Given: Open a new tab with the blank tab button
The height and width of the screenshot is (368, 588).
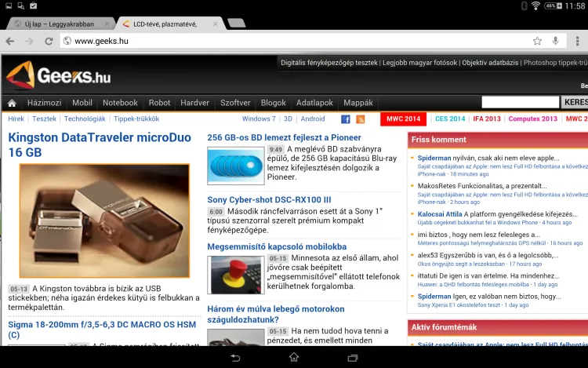Looking at the screenshot, I should pos(236,24).
